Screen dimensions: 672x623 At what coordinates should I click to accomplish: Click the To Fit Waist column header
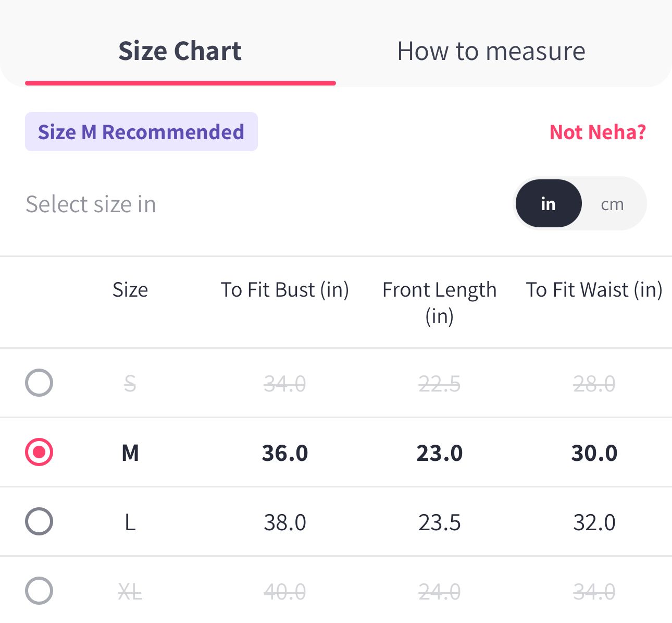tap(594, 290)
